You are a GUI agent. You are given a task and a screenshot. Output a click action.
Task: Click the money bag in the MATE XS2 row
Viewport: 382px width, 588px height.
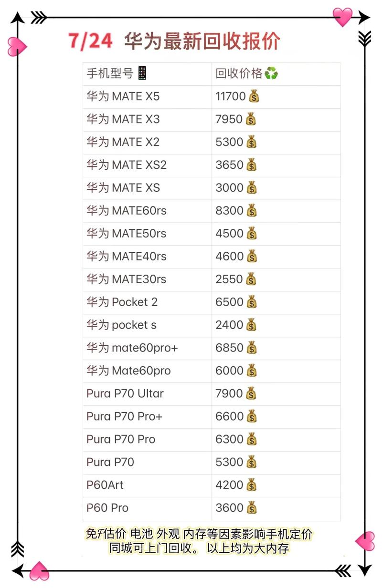(252, 165)
